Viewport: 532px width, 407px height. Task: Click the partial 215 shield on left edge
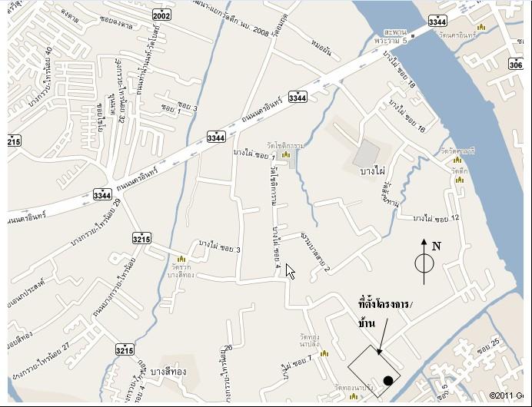[x=14, y=141]
